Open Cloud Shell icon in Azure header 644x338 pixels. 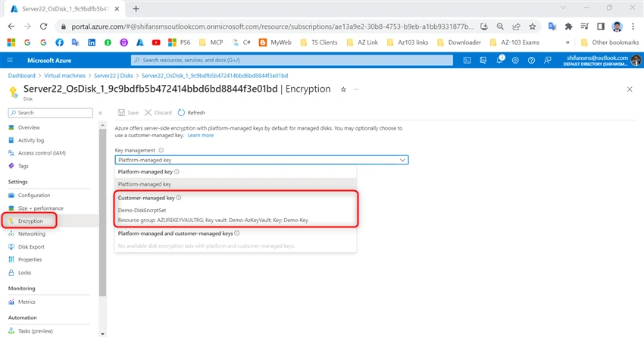(x=467, y=61)
